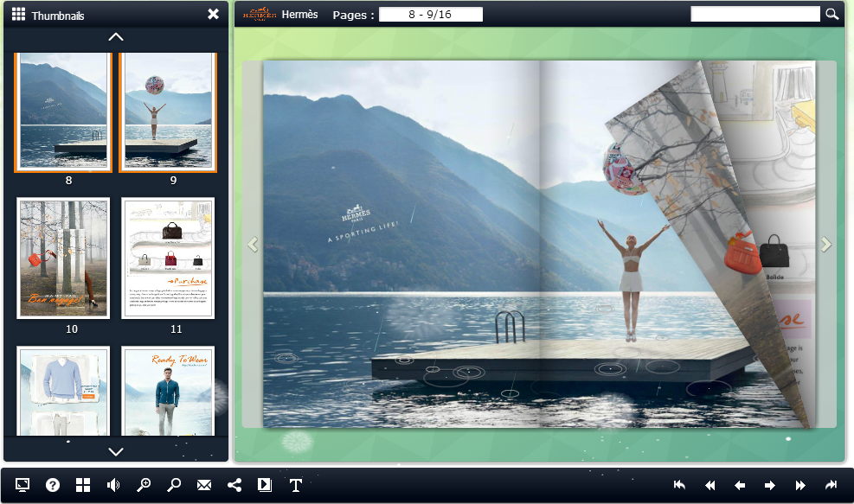Click the search text box
Screen dimensions: 854x504
point(754,14)
